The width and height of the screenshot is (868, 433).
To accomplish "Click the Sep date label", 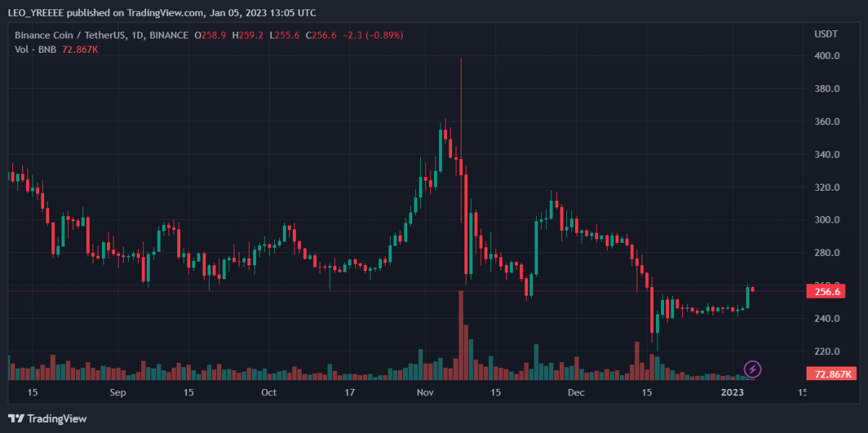I will tap(119, 393).
